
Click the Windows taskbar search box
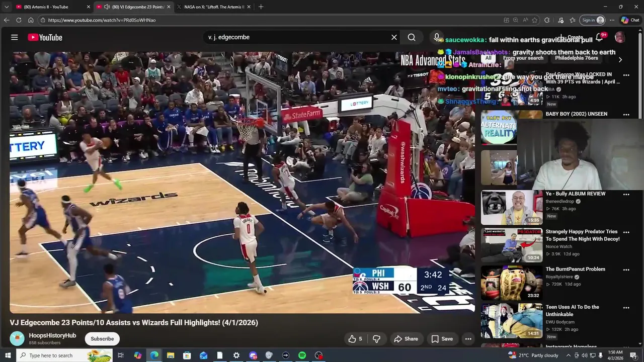[x=64, y=355]
